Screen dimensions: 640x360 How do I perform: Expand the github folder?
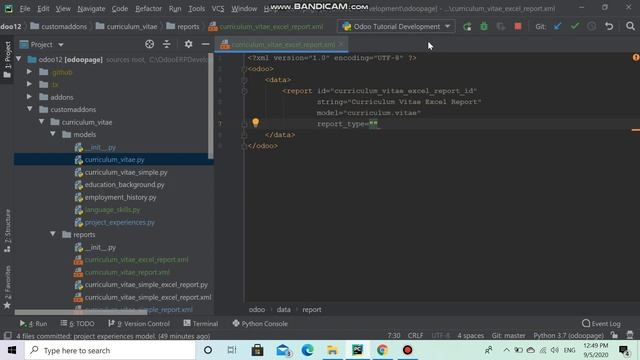(29, 72)
